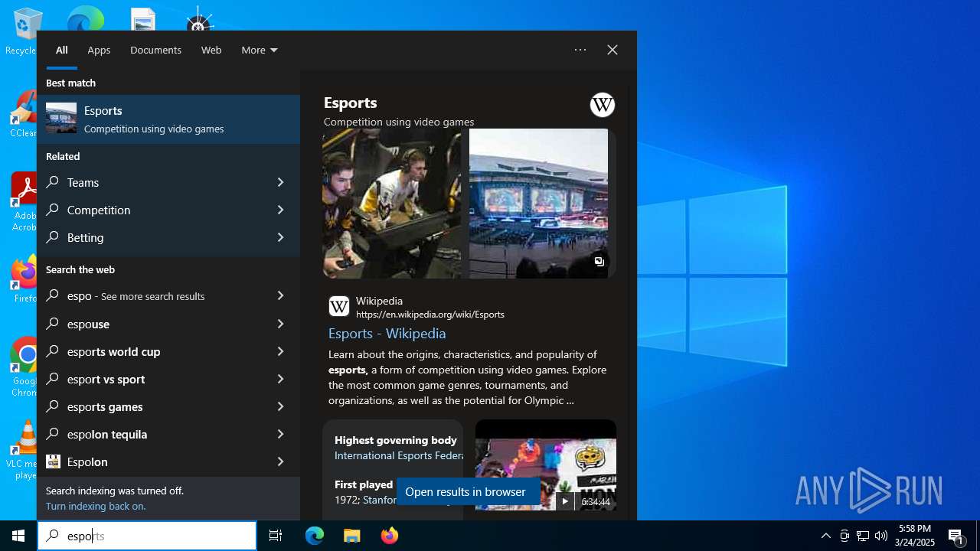Expand the Betting related search arrow
The width and height of the screenshot is (980, 551).
point(280,237)
